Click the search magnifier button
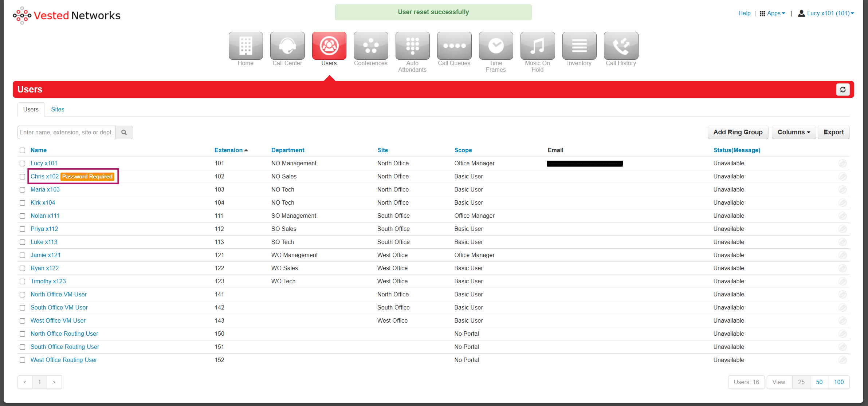 pyautogui.click(x=124, y=133)
